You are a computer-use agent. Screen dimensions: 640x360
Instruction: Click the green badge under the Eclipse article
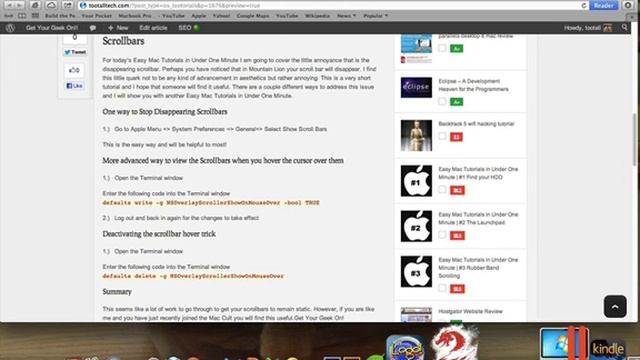click(456, 102)
